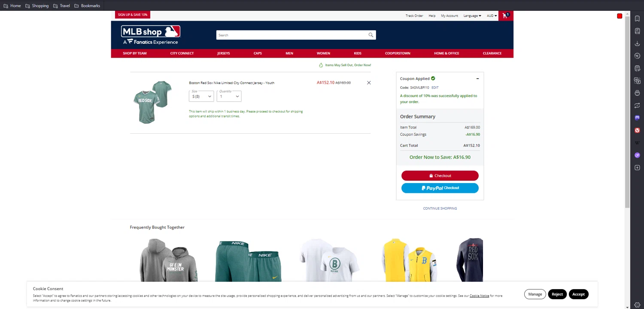Open browser settings gear icon

click(637, 305)
